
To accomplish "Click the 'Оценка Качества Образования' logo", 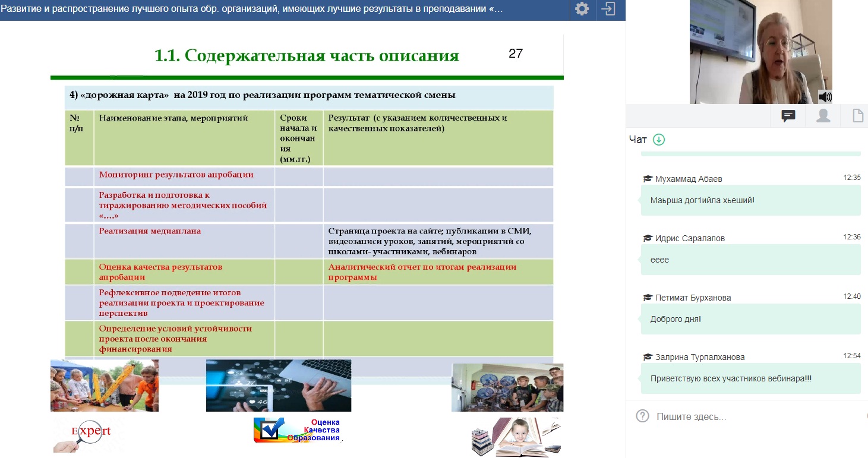I will pyautogui.click(x=297, y=430).
